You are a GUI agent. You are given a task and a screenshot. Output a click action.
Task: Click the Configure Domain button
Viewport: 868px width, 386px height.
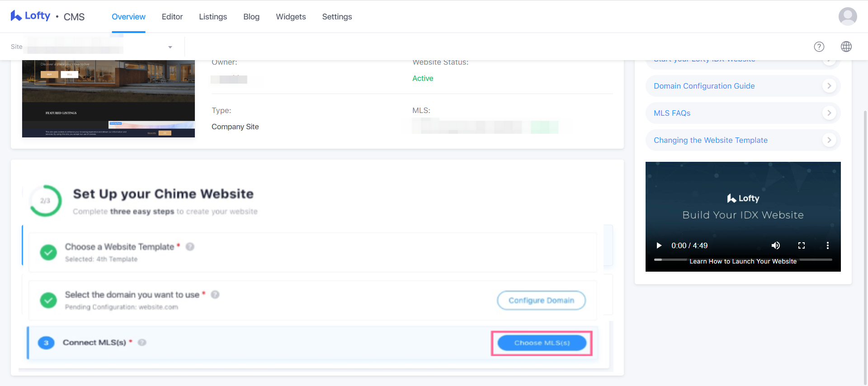point(541,300)
